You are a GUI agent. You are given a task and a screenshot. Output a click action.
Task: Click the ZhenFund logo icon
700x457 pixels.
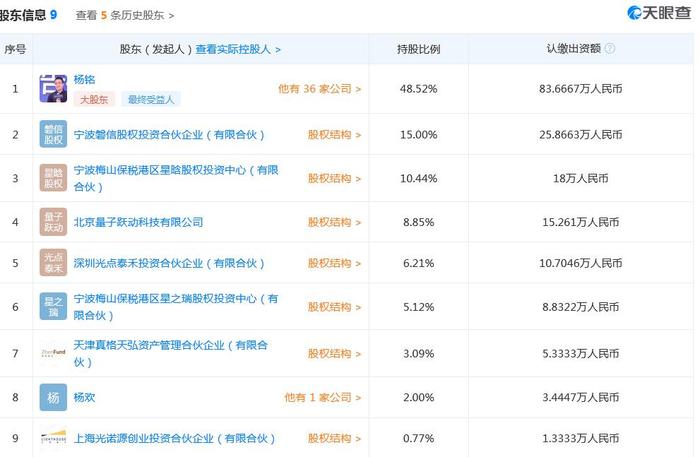coord(53,353)
